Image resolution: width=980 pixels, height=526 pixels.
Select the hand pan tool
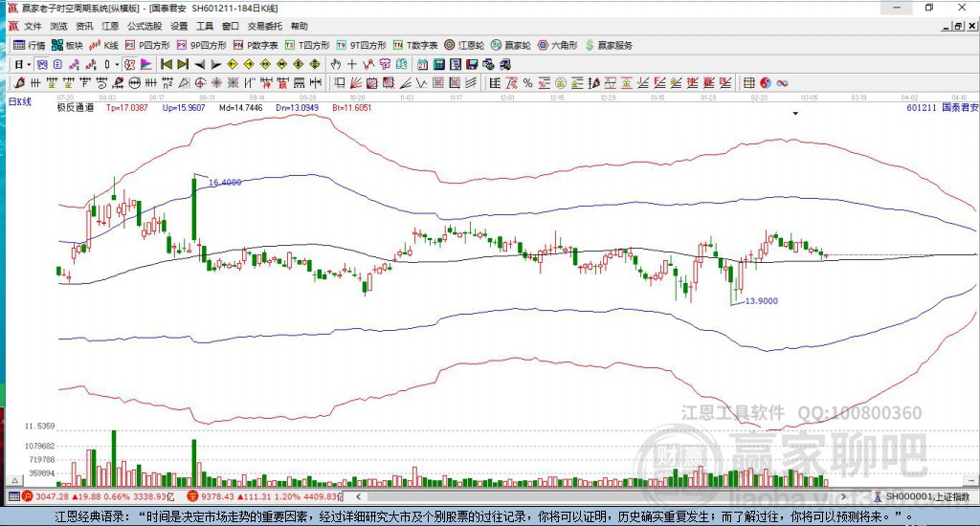(336, 64)
